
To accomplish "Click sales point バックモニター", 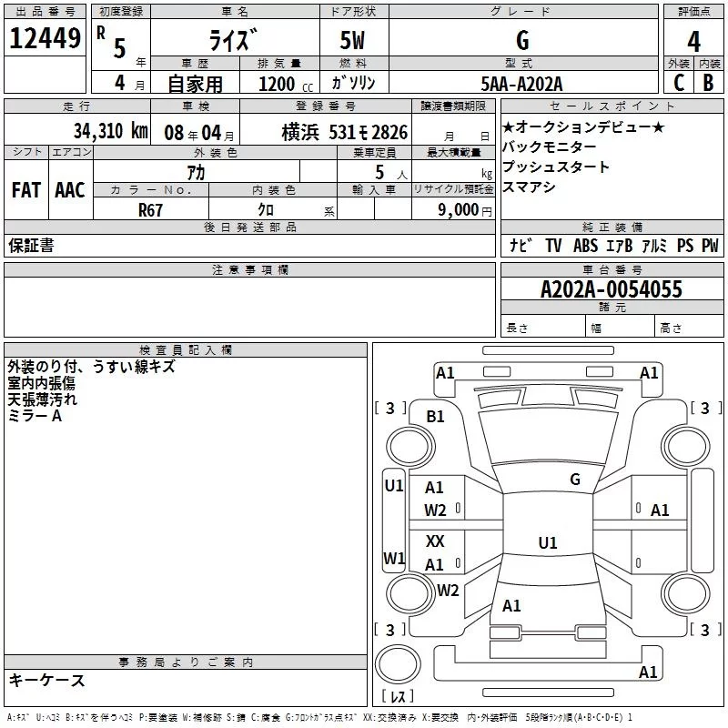I will click(x=550, y=147).
